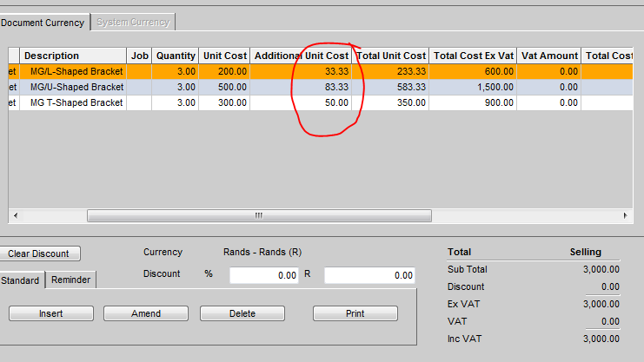The image size is (644, 362).
Task: Click the horizontal scrollbar thumb
Action: point(258,215)
